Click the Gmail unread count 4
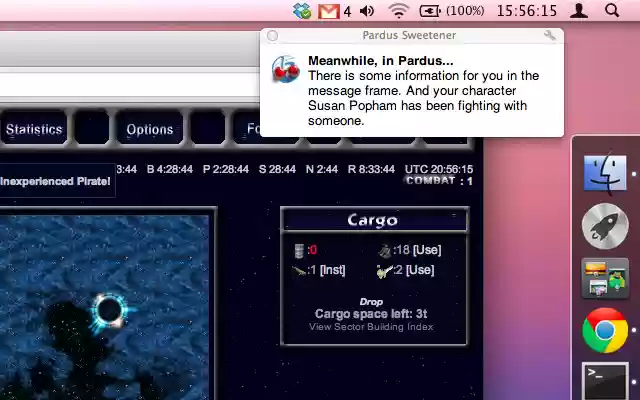The height and width of the screenshot is (400, 640). click(347, 11)
